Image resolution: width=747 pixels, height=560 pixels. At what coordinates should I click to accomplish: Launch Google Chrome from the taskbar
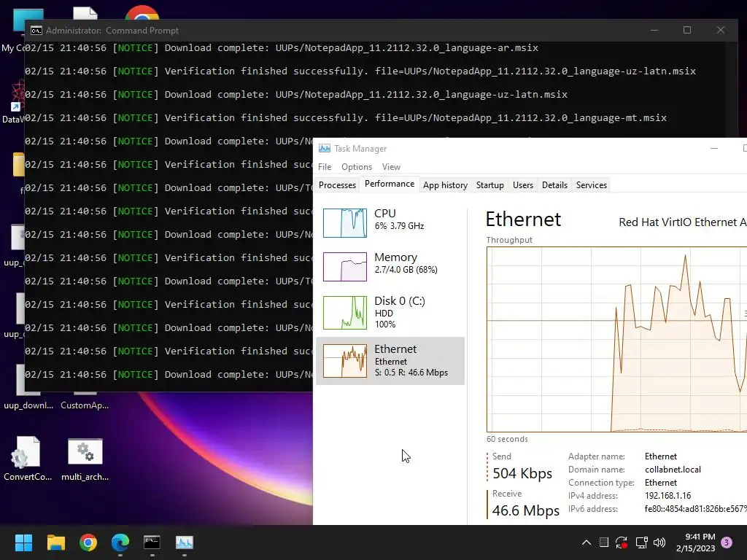(x=88, y=542)
